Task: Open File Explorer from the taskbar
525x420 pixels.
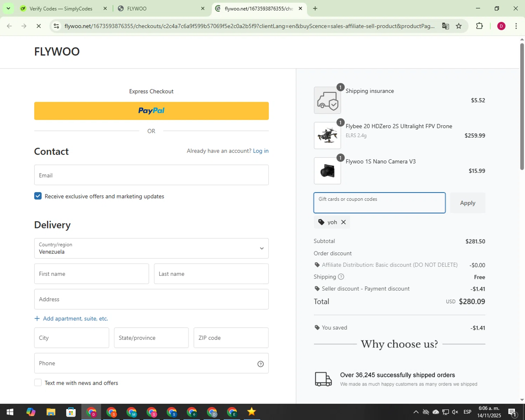Action: coord(51,412)
